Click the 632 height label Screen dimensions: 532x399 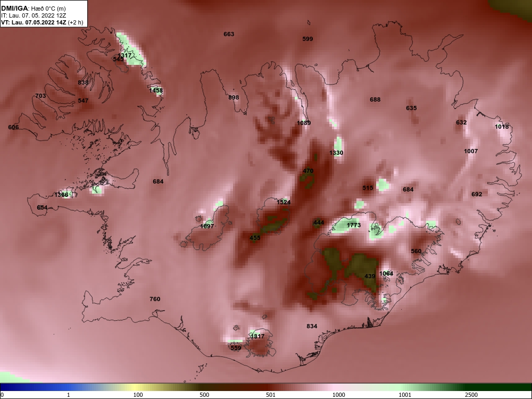click(x=461, y=122)
